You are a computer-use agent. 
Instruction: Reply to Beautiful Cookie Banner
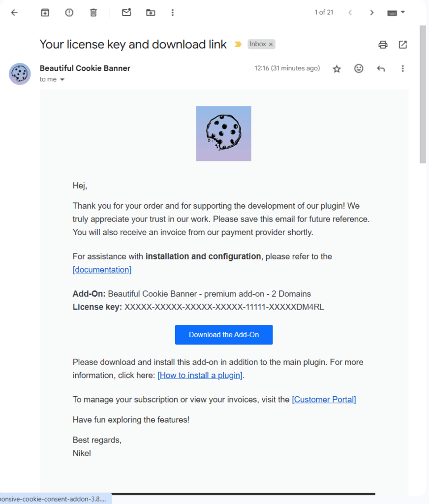point(381,68)
